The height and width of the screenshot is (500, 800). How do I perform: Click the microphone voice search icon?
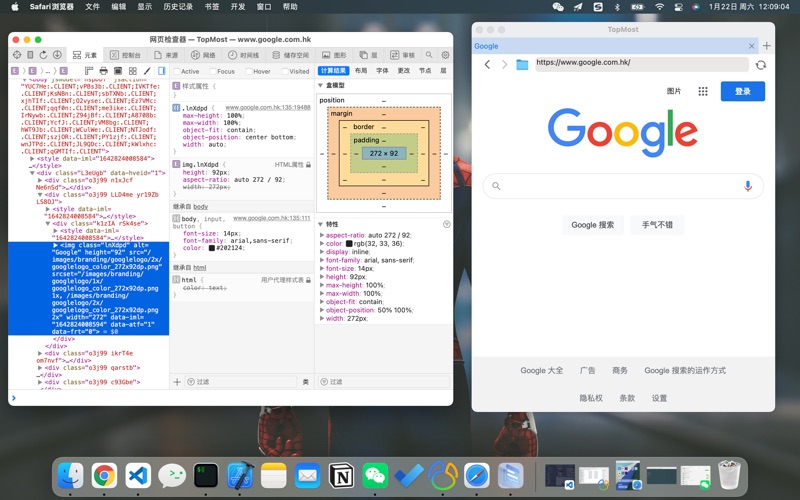[747, 186]
